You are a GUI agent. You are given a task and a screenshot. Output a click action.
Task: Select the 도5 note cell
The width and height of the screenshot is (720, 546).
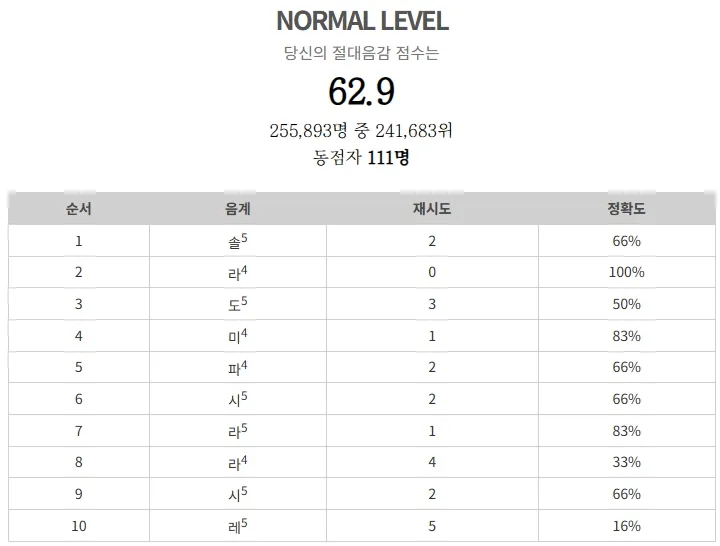pyautogui.click(x=238, y=304)
